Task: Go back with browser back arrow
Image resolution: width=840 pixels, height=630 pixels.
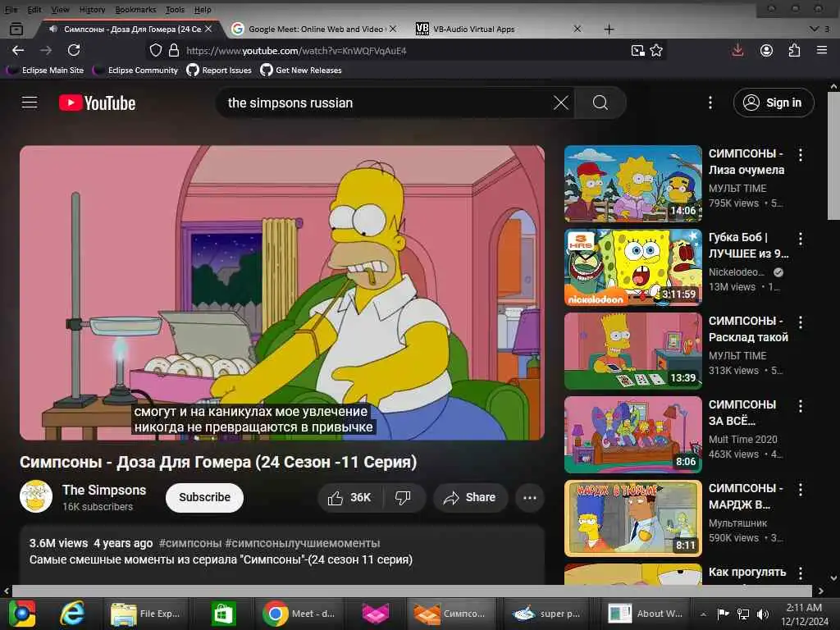Action: 18,50
